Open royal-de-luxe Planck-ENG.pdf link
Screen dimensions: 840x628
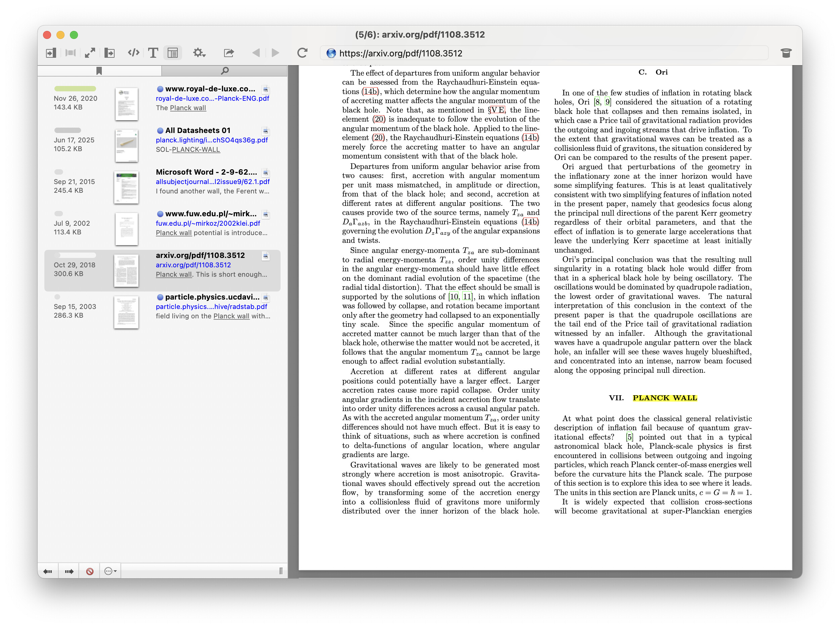212,98
